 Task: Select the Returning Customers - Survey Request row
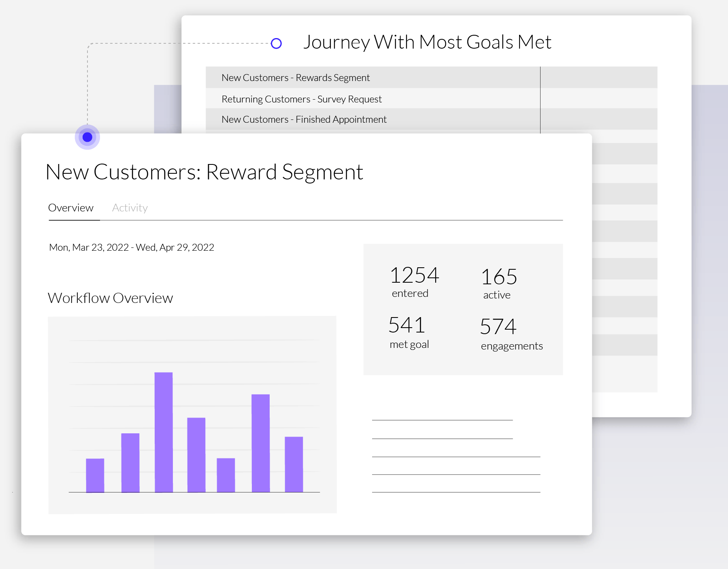pyautogui.click(x=302, y=99)
